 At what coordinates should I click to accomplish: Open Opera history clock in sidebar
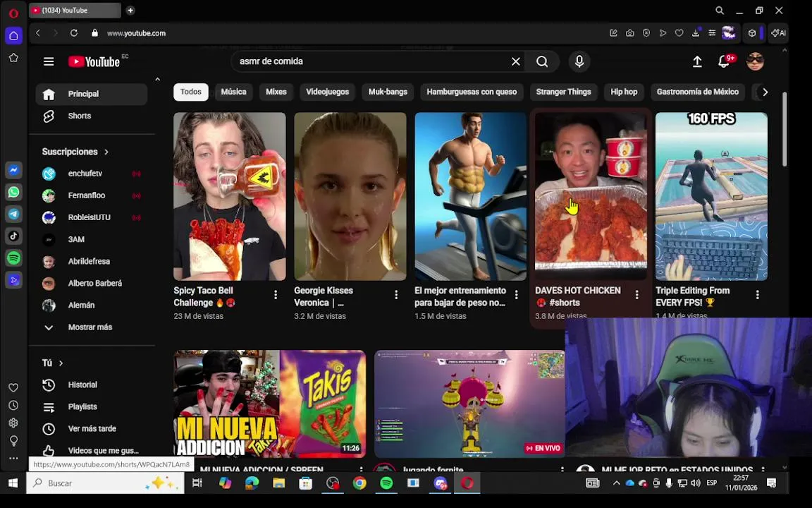[14, 406]
